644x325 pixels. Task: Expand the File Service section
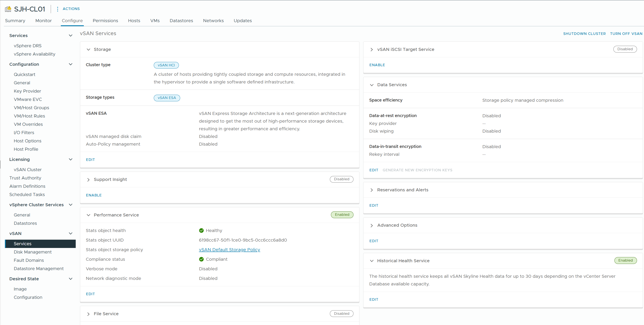pos(88,314)
